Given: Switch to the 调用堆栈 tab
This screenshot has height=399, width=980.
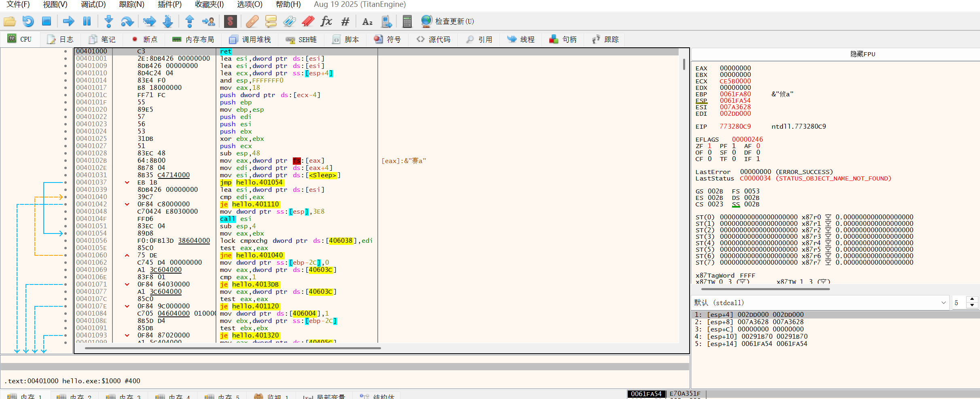Looking at the screenshot, I should pyautogui.click(x=250, y=39).
